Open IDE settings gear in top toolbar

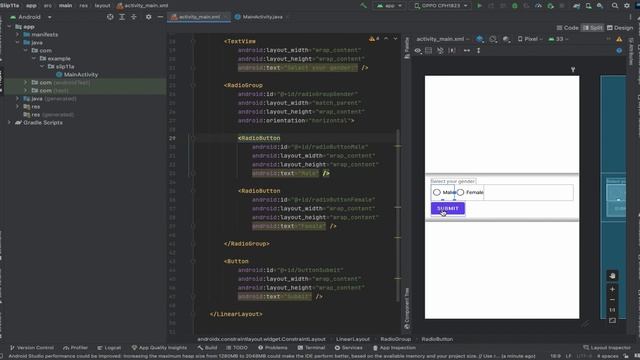click(x=627, y=6)
